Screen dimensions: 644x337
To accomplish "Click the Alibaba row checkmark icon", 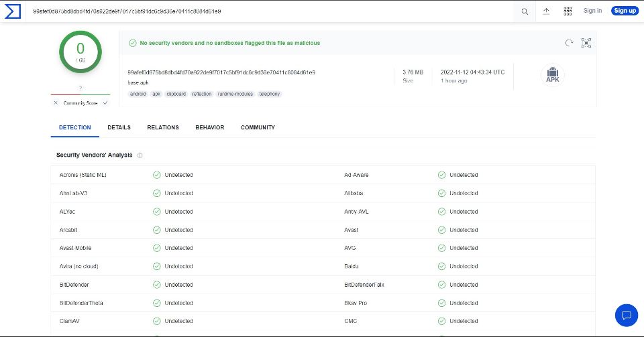I will tap(441, 193).
